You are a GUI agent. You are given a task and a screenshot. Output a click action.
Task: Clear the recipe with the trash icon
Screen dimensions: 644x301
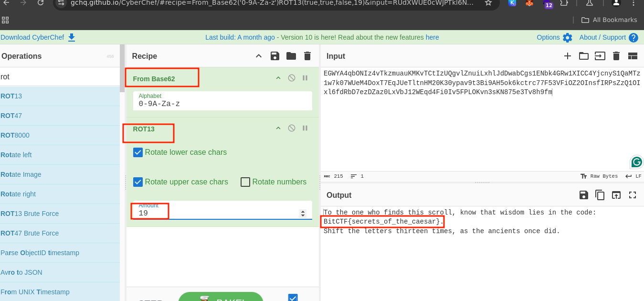307,56
